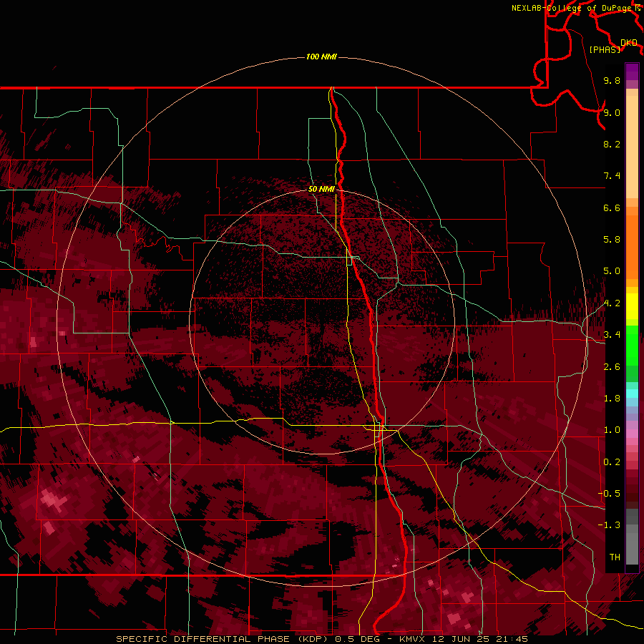Click the [PHAS] legend heading

(x=605, y=49)
